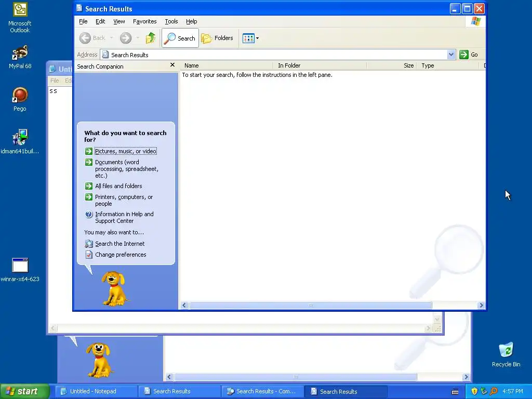Open idman641build installer desktop icon

20,141
